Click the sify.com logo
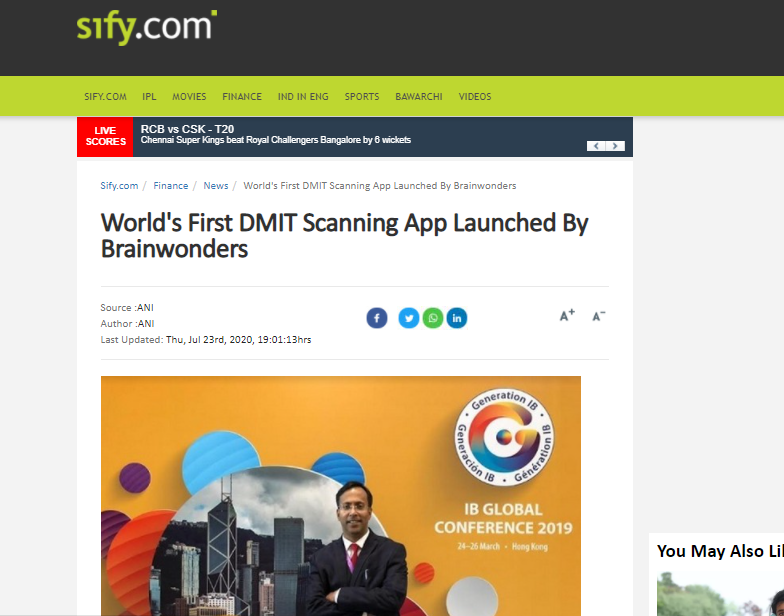The height and width of the screenshot is (616, 784). [x=146, y=27]
